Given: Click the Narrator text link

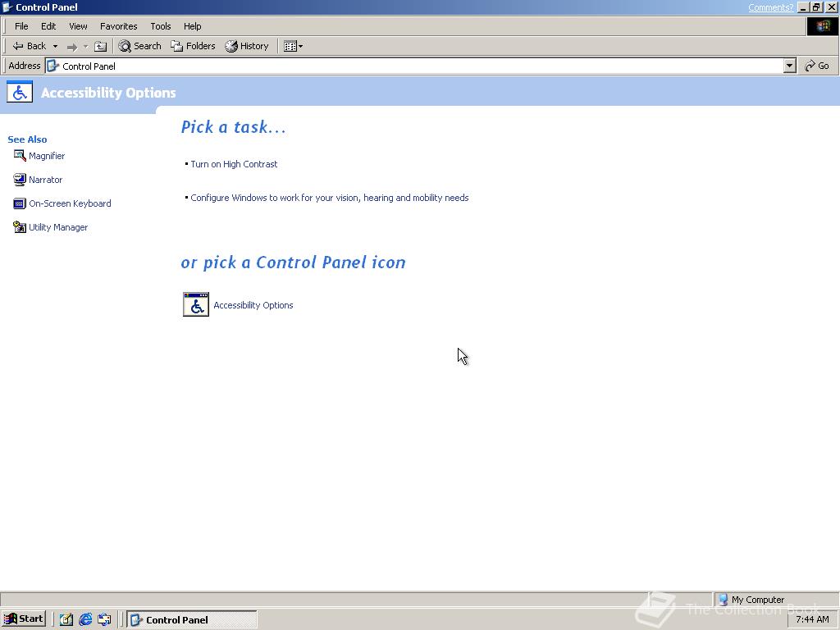Looking at the screenshot, I should (46, 180).
